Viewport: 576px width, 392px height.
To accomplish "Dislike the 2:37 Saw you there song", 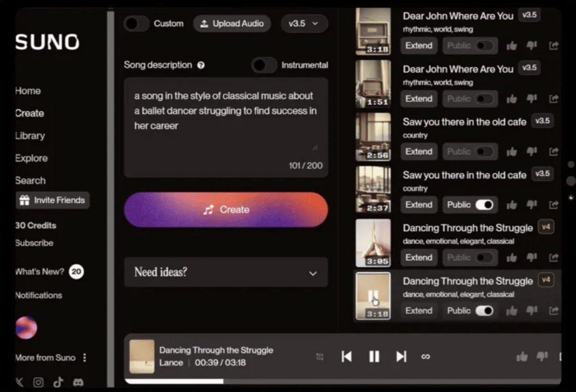I will coord(531,205).
